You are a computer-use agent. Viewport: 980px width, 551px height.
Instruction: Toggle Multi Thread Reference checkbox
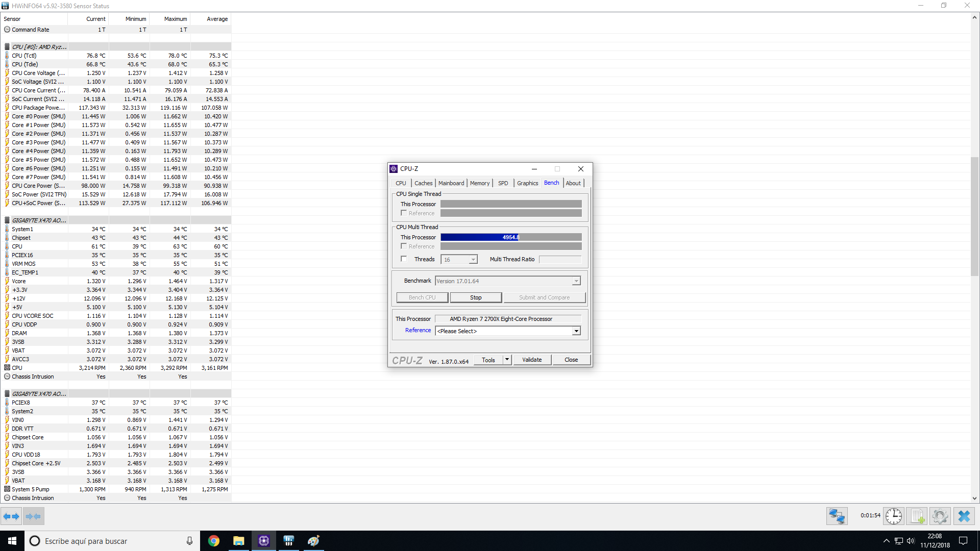click(404, 246)
